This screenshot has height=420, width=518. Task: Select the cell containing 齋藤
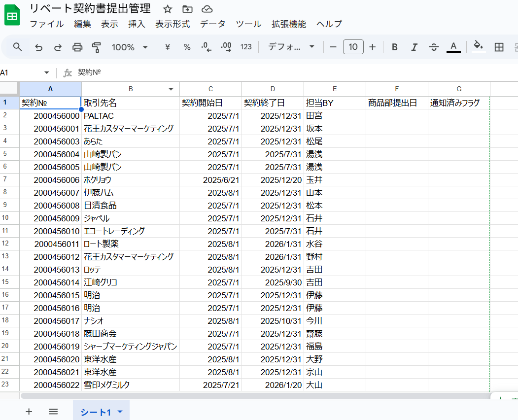click(x=335, y=333)
